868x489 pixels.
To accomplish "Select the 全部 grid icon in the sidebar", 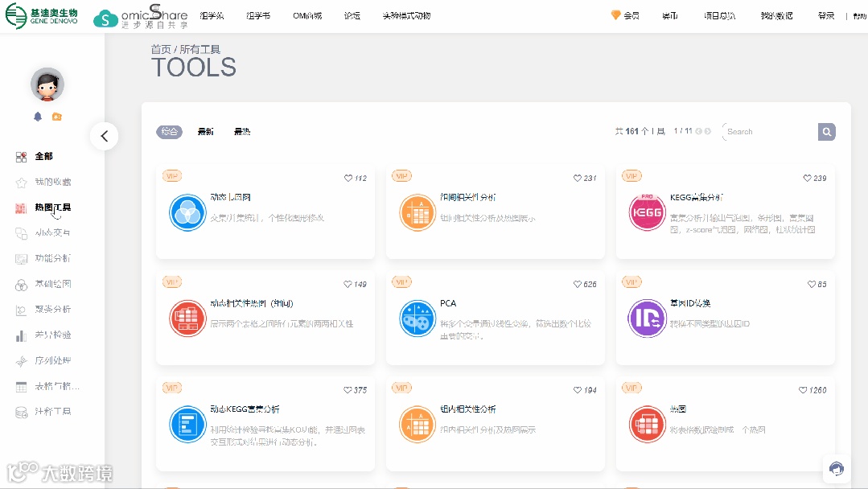I will pyautogui.click(x=21, y=157).
